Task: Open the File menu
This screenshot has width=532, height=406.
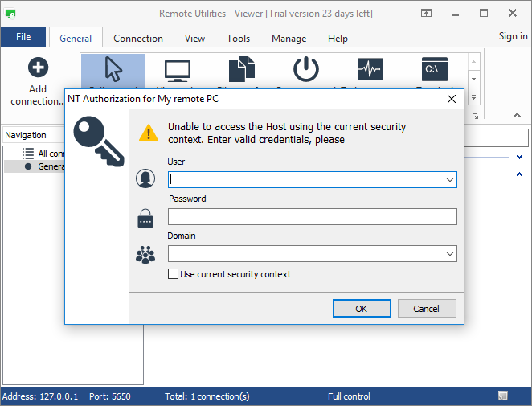Action: [23, 37]
